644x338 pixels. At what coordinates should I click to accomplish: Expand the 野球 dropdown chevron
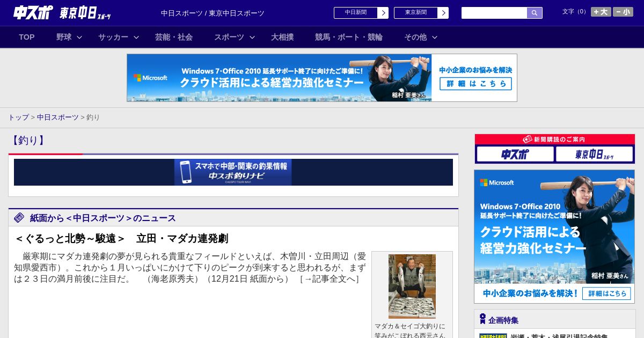click(79, 37)
